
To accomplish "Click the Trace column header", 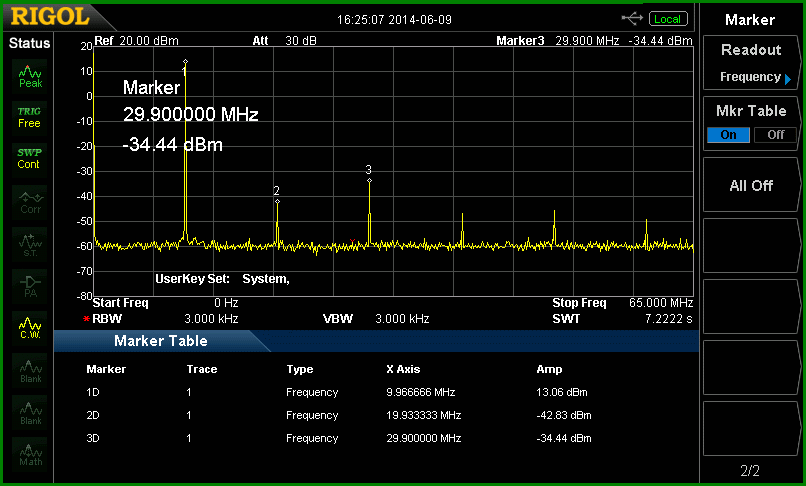I will point(202,369).
